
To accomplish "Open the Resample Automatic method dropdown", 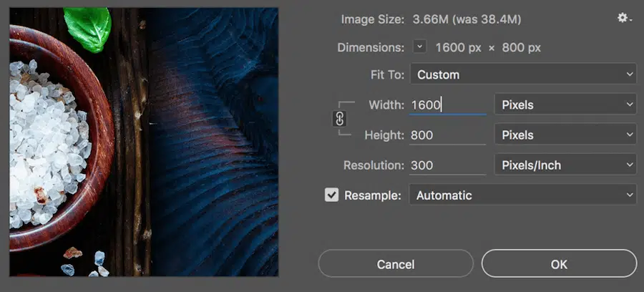I will click(522, 195).
